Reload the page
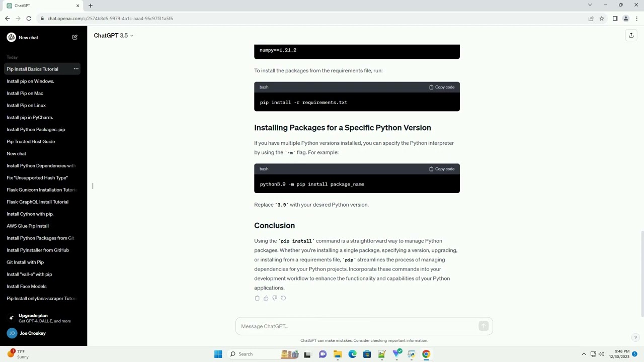Viewport: 644px width, 362px height. [x=29, y=19]
